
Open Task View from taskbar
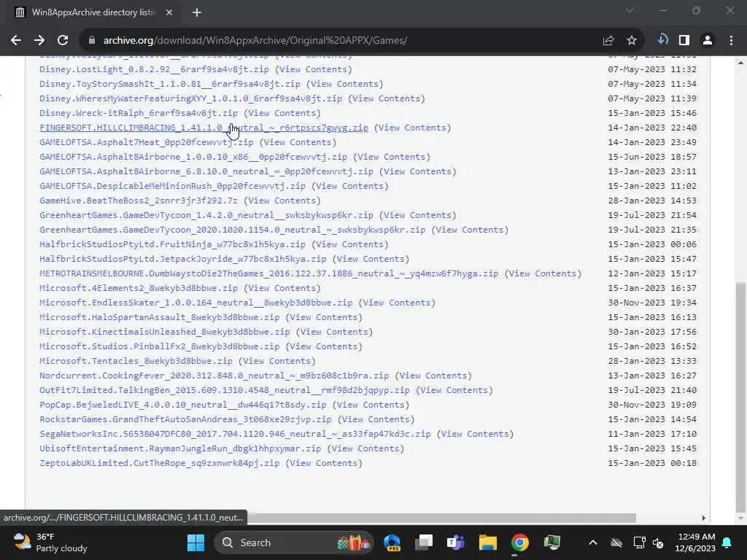click(424, 542)
